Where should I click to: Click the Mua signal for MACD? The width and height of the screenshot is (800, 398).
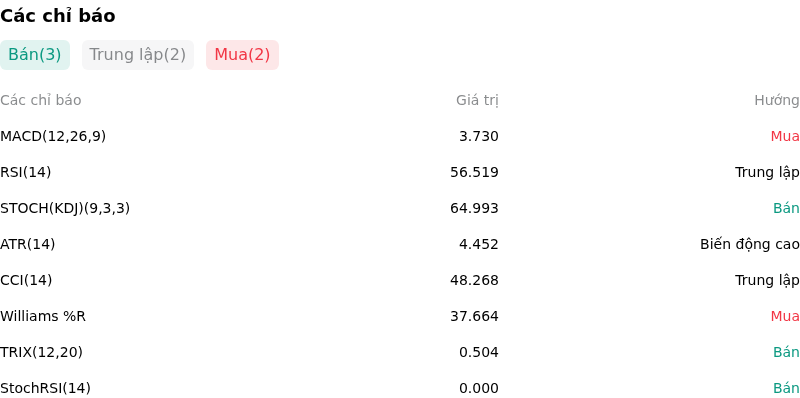pos(785,136)
